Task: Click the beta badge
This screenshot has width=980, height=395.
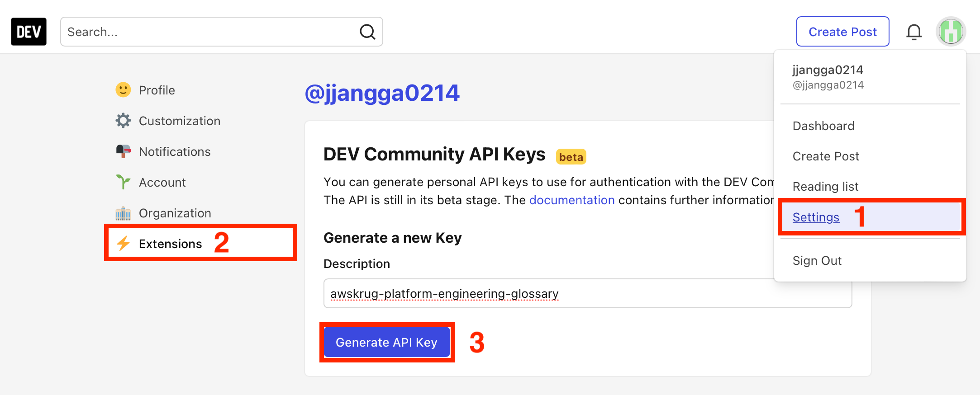Action: (x=571, y=157)
